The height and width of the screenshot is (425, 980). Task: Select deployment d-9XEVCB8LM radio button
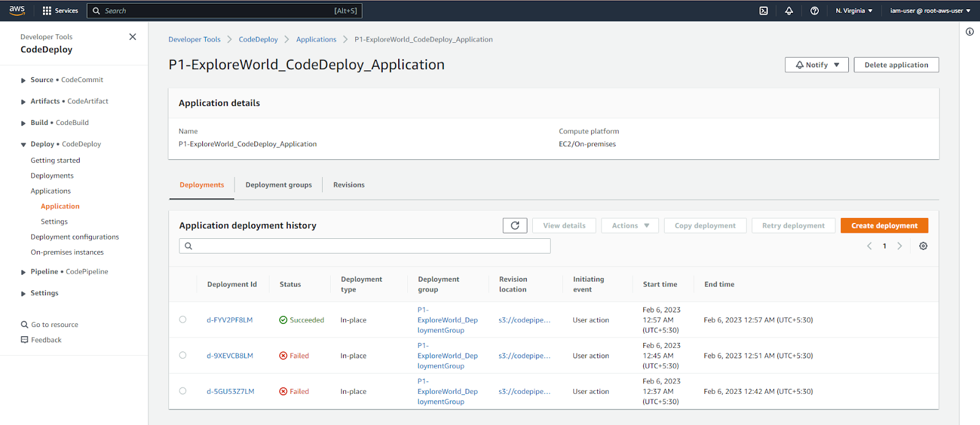coord(183,355)
